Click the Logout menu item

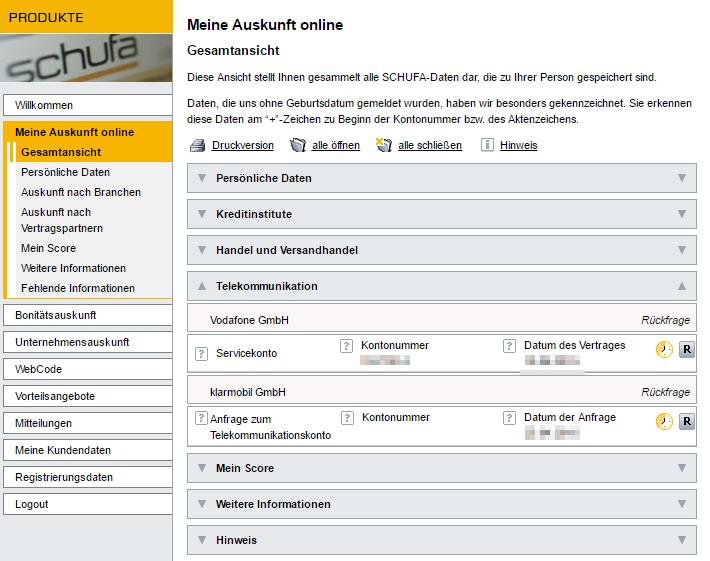(32, 504)
